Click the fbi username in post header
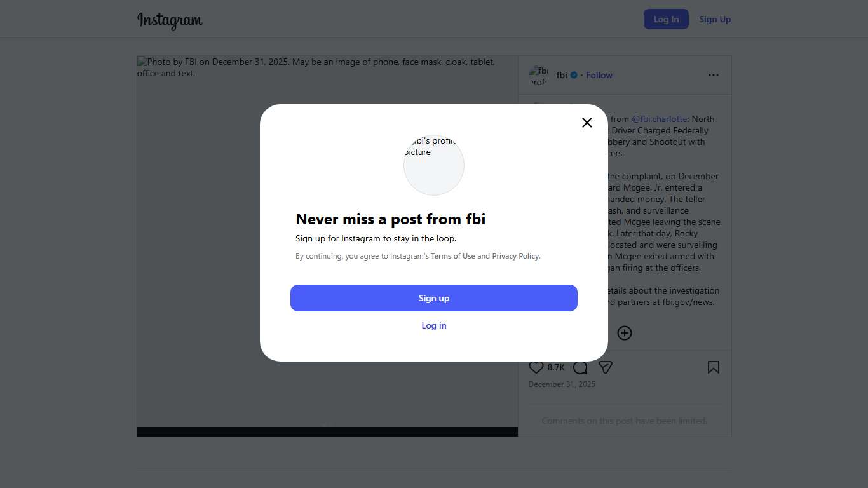Image resolution: width=868 pixels, height=488 pixels. [562, 75]
